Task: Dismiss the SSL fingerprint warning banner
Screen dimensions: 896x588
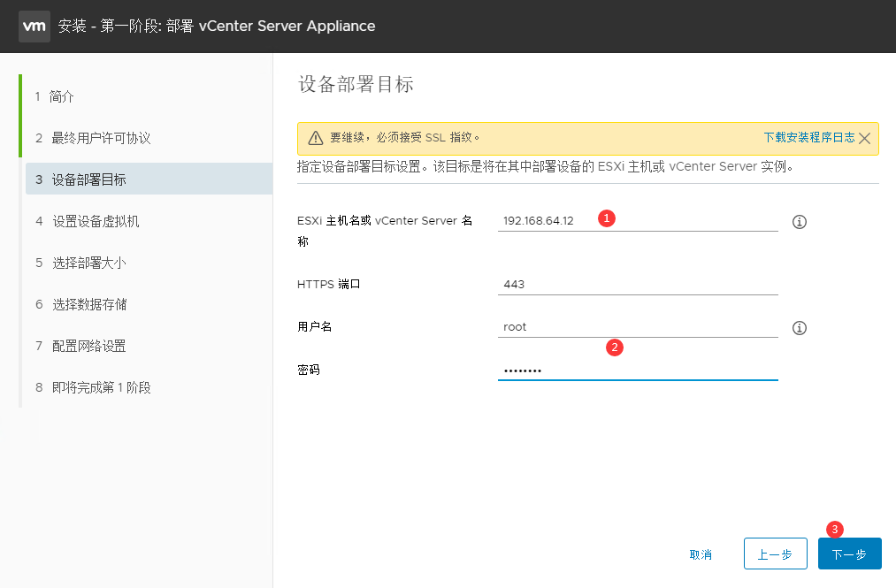Action: [865, 138]
